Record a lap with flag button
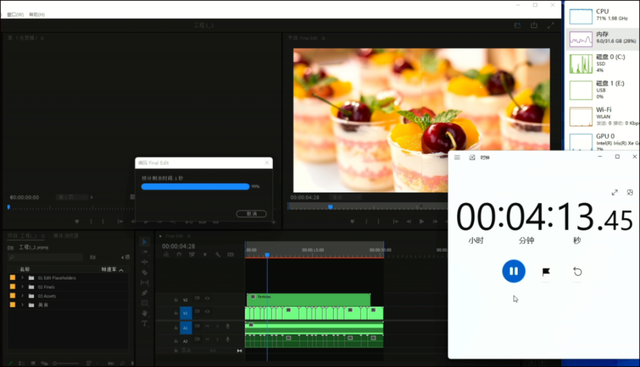The image size is (640, 367). tap(546, 271)
